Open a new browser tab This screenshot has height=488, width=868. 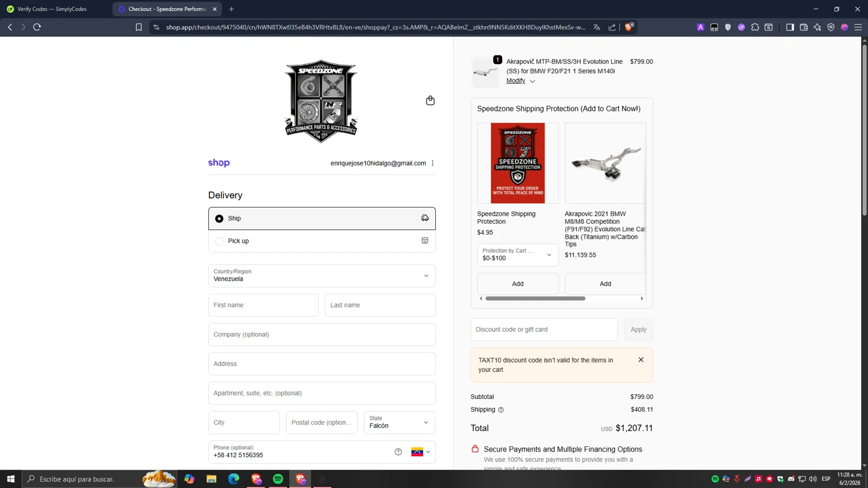[231, 9]
